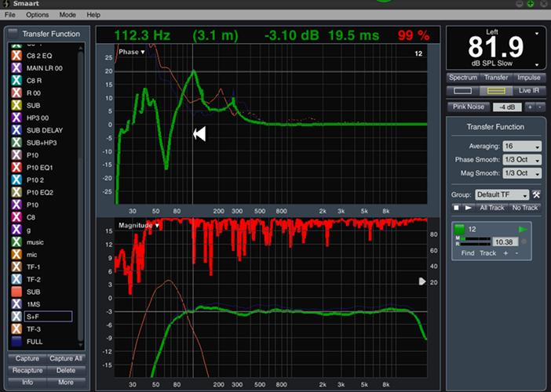
Task: Click the mic trace icon
Action: tap(16, 255)
